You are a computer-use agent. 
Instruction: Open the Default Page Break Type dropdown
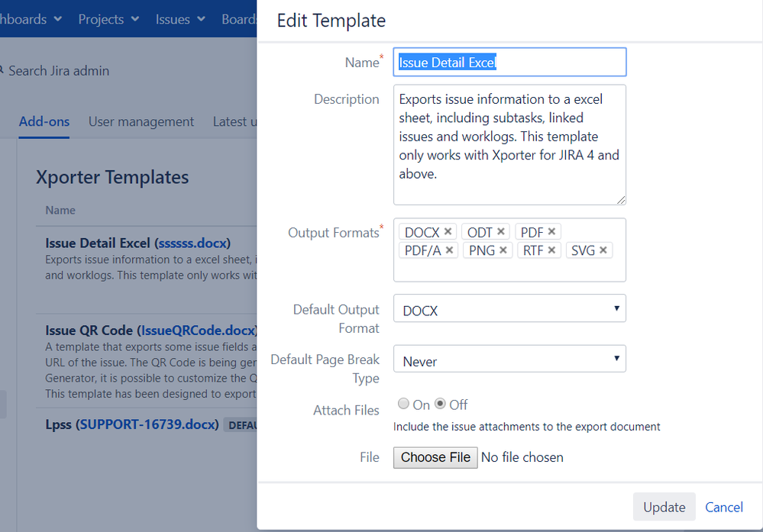point(509,359)
